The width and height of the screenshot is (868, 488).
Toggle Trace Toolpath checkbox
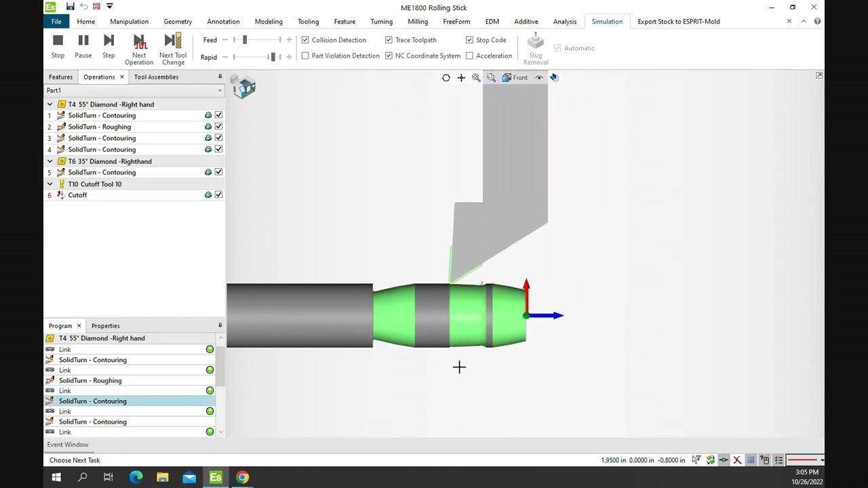[x=389, y=40]
